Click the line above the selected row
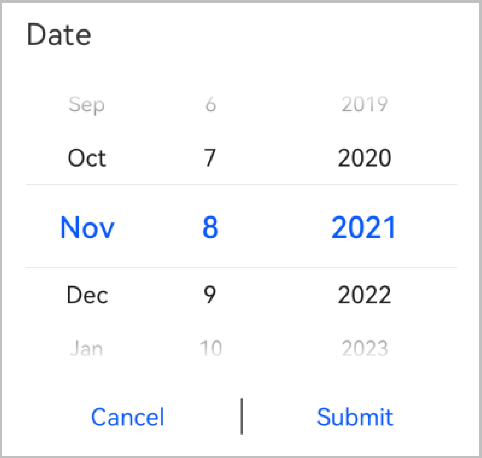The image size is (482, 458). 242,184
